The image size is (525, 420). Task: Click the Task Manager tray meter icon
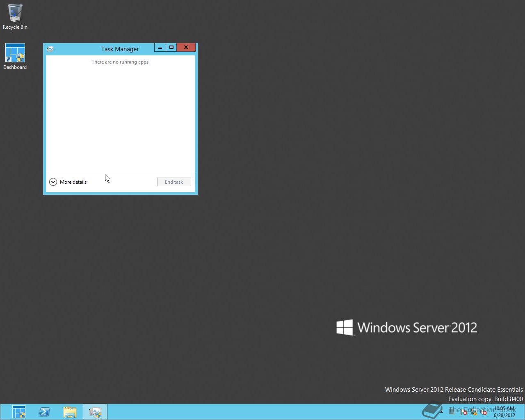452,412
